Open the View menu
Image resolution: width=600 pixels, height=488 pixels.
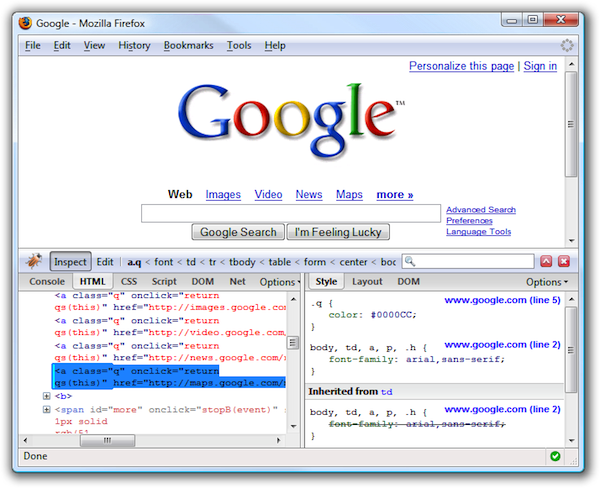coord(94,45)
